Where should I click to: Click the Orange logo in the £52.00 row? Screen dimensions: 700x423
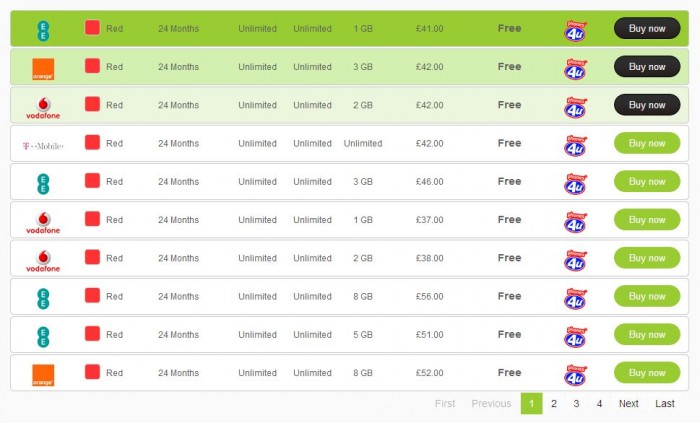click(43, 374)
